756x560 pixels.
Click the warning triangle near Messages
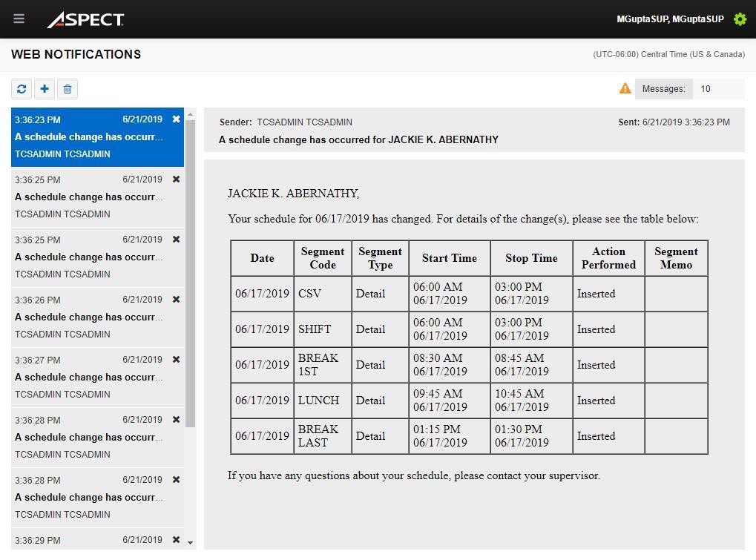pos(625,88)
